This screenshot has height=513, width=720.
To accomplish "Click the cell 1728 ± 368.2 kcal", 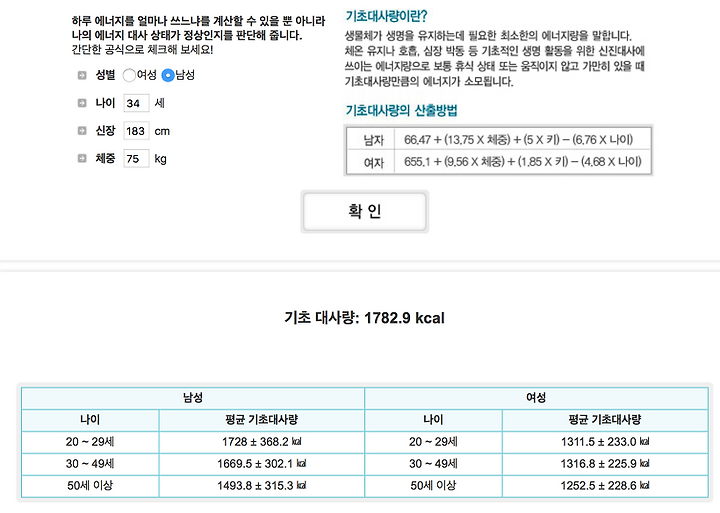I will 262,442.
